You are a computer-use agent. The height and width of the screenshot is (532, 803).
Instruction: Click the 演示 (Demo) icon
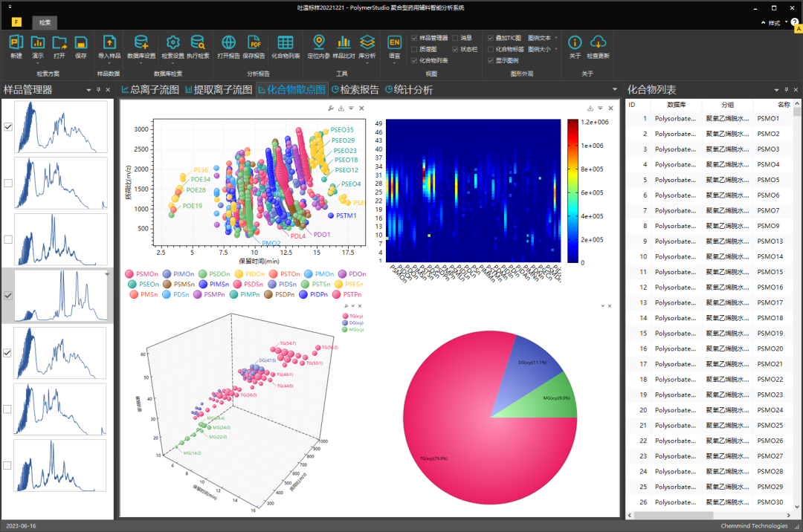click(x=38, y=42)
